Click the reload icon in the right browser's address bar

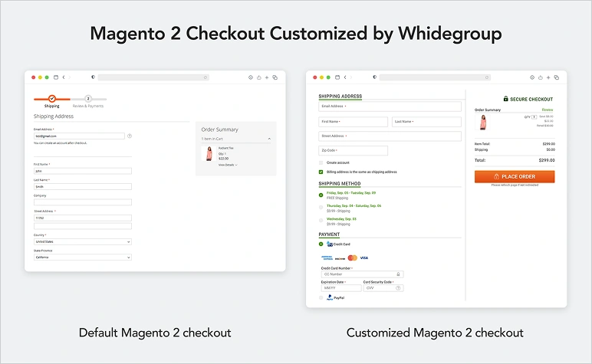(x=487, y=77)
